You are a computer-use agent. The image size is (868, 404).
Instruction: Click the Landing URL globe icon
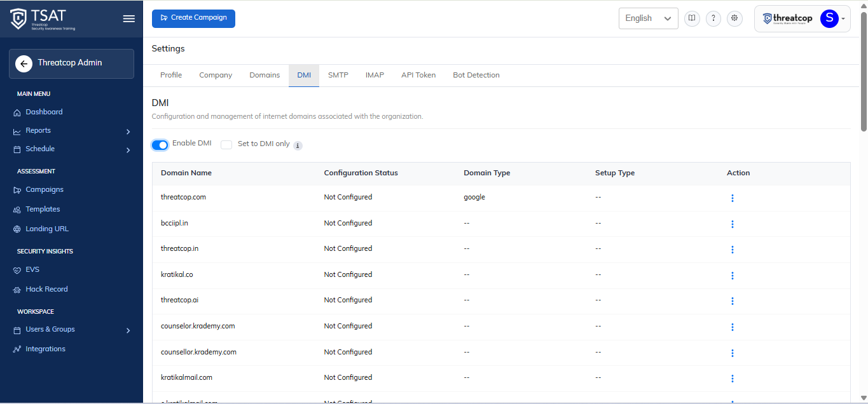pyautogui.click(x=17, y=229)
